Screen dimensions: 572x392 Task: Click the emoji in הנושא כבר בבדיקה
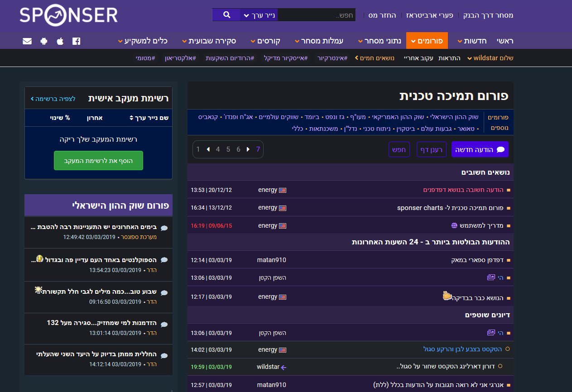pyautogui.click(x=447, y=296)
